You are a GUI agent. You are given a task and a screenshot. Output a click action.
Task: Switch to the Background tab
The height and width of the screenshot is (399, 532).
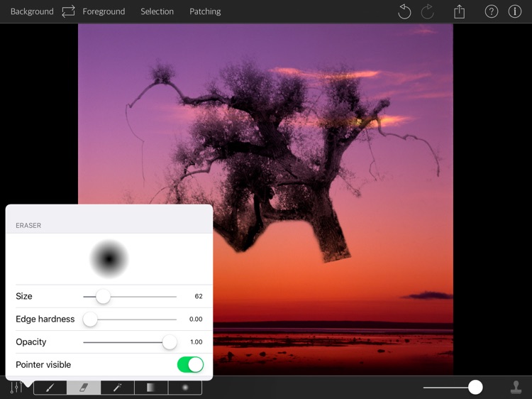coord(32,11)
